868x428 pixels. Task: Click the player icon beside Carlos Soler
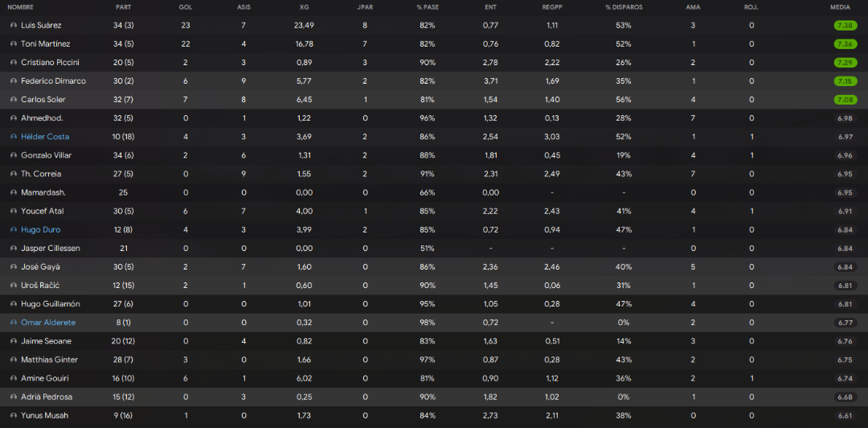pyautogui.click(x=14, y=100)
